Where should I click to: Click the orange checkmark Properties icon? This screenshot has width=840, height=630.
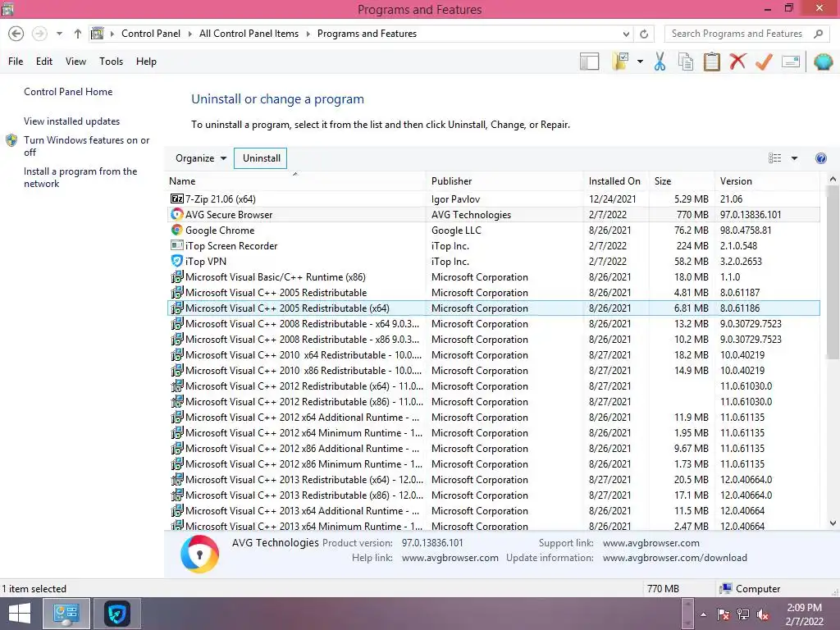click(x=764, y=62)
